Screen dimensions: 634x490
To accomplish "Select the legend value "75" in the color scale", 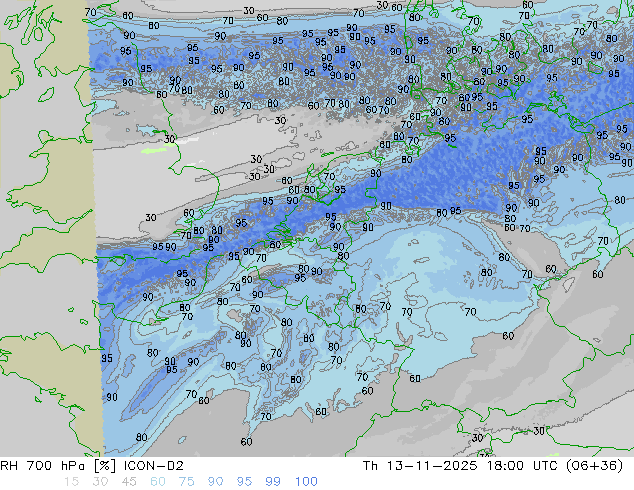I will [x=186, y=482].
